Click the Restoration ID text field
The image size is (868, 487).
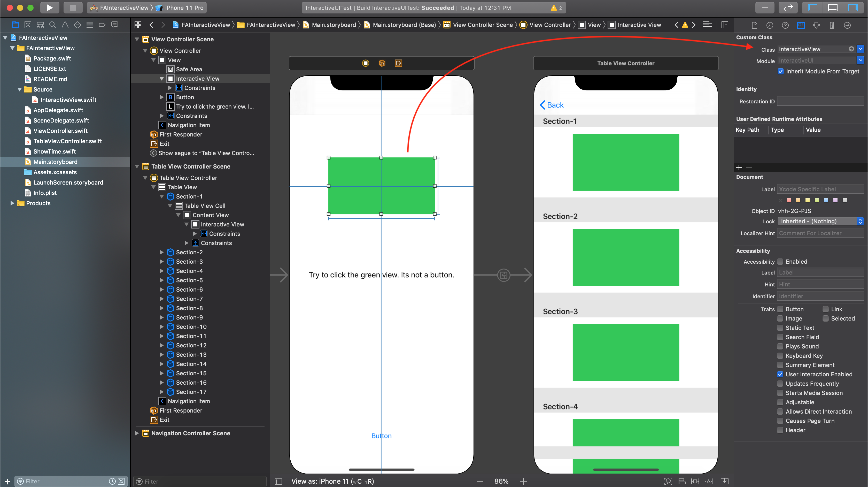coord(820,101)
